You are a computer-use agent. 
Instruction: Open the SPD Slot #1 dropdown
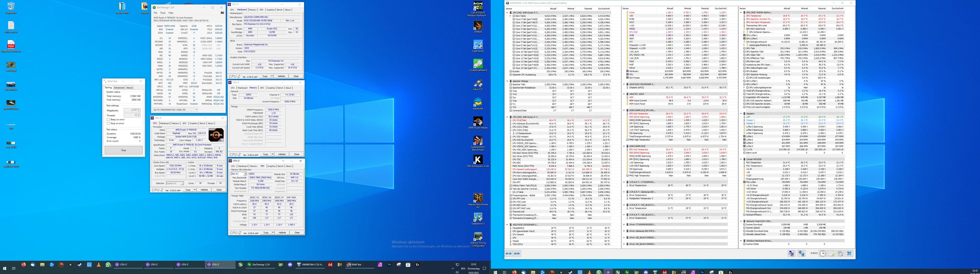point(239,174)
